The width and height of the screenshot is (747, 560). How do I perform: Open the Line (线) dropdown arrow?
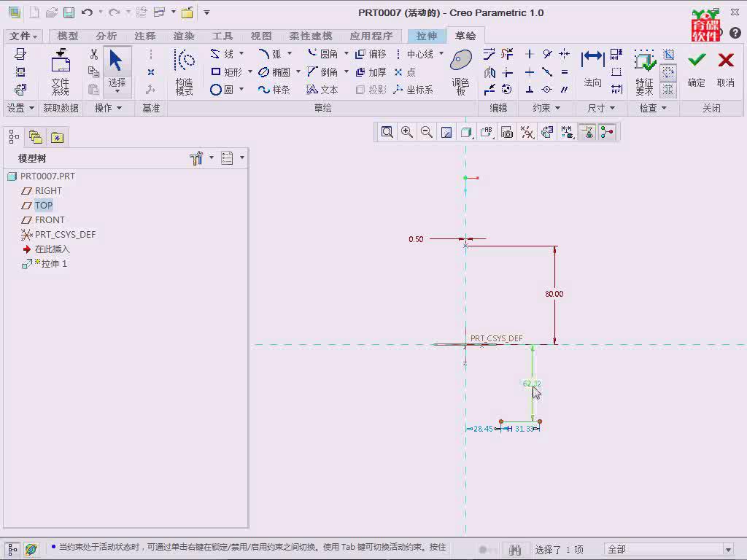(241, 53)
